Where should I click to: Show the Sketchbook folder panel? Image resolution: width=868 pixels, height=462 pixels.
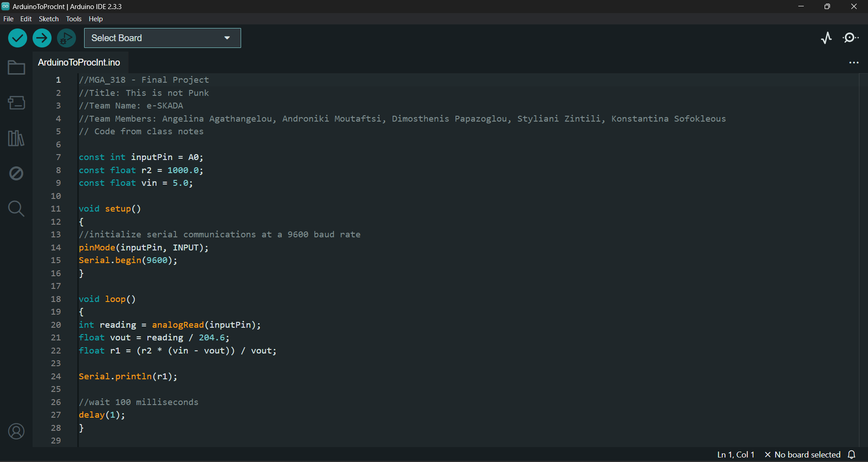16,68
